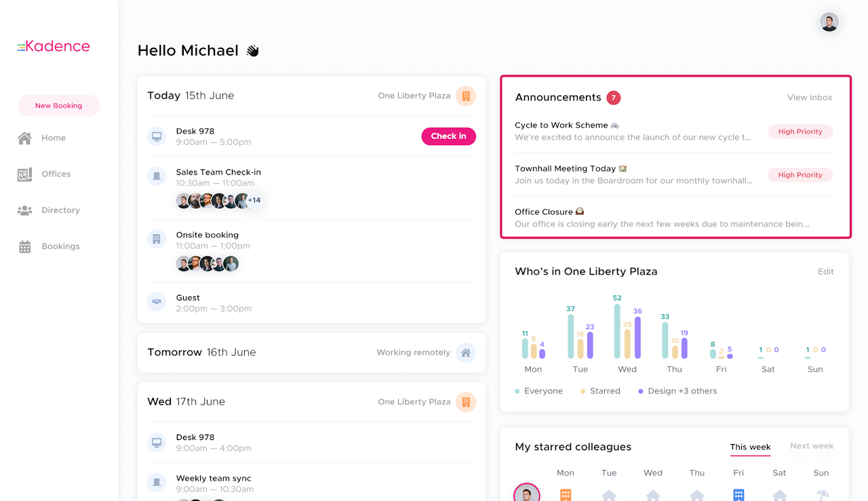Click the Tomorrow working remotely home icon
Viewport: 868px width, 501px height.
pyautogui.click(x=465, y=353)
